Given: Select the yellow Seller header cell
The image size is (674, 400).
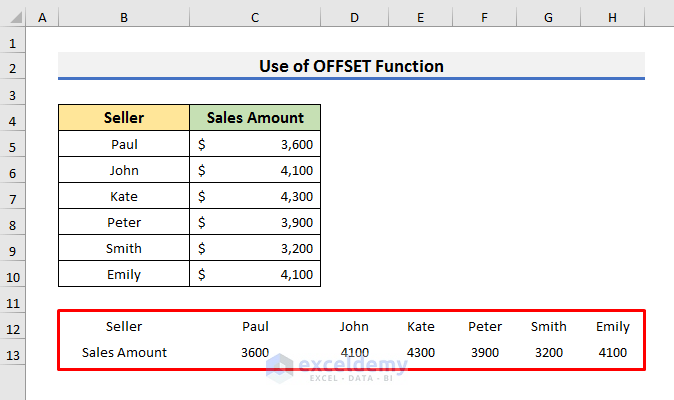Looking at the screenshot, I should point(124,118).
